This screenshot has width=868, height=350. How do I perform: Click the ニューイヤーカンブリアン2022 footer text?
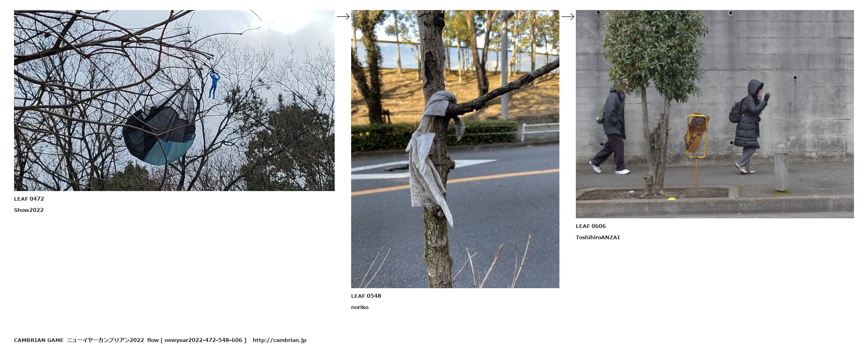point(105,340)
